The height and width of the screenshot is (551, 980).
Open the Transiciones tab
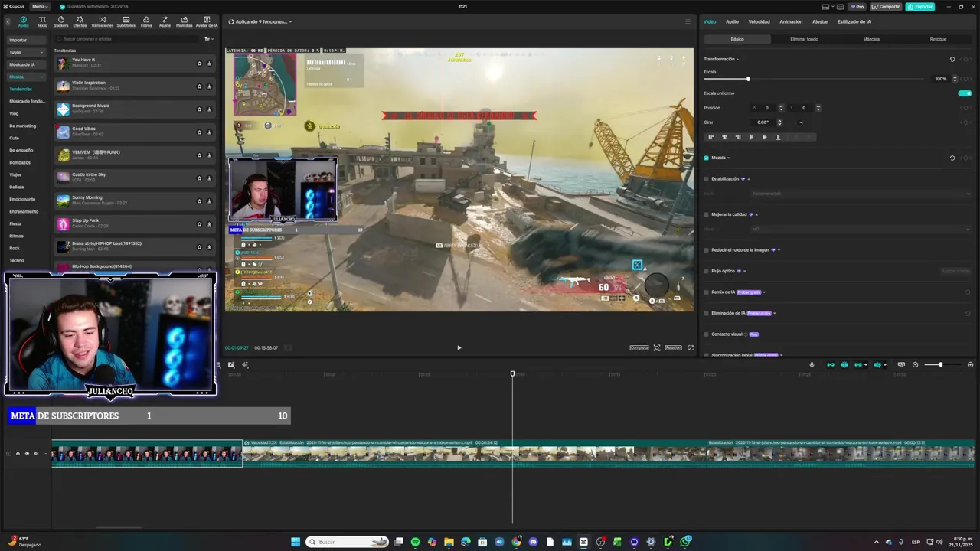coord(102,21)
